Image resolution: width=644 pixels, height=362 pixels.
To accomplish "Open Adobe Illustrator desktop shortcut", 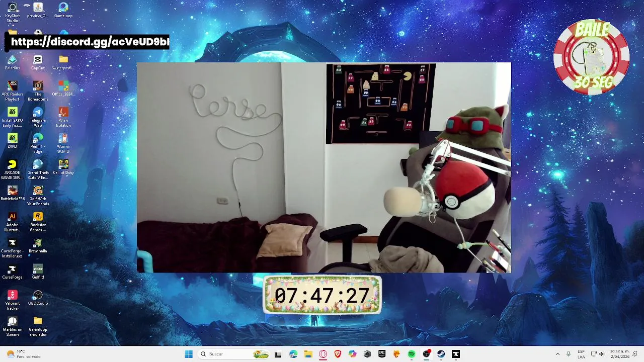I will coord(12,222).
